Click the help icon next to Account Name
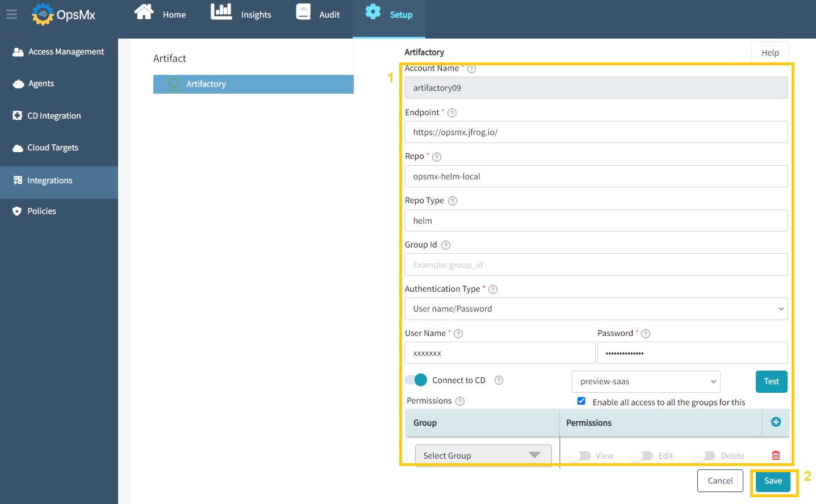 (471, 68)
